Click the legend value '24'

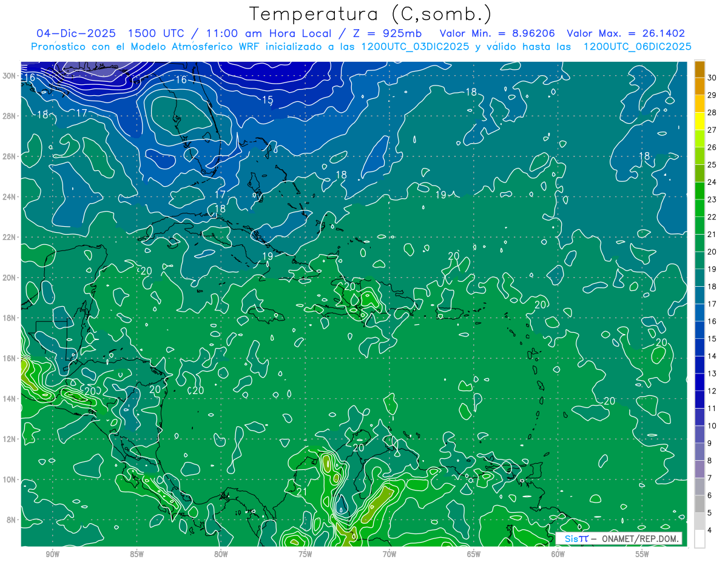(712, 182)
